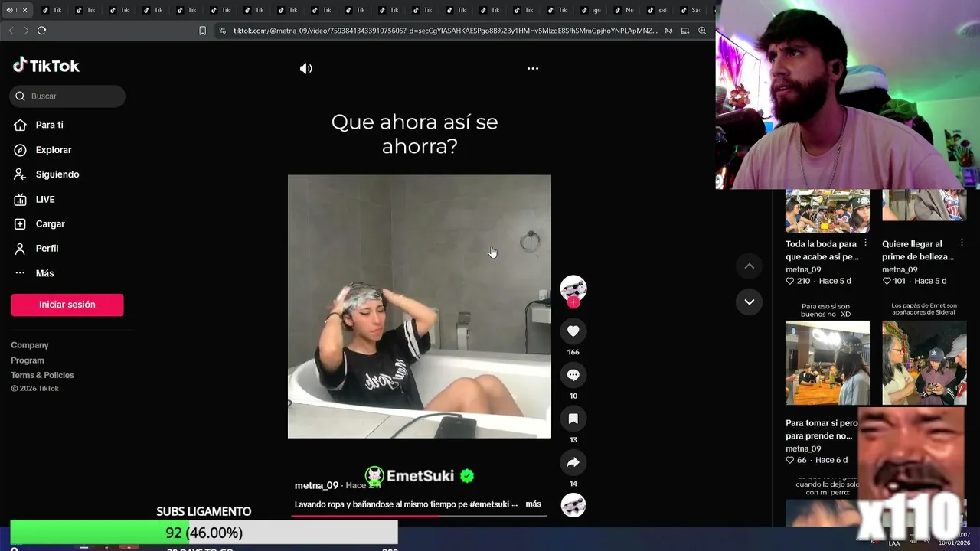The height and width of the screenshot is (551, 980).
Task: Switch to the 'No' browser tab
Action: (x=623, y=10)
